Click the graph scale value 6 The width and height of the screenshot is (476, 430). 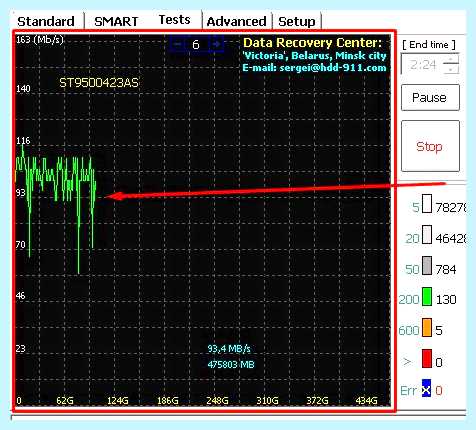click(196, 44)
